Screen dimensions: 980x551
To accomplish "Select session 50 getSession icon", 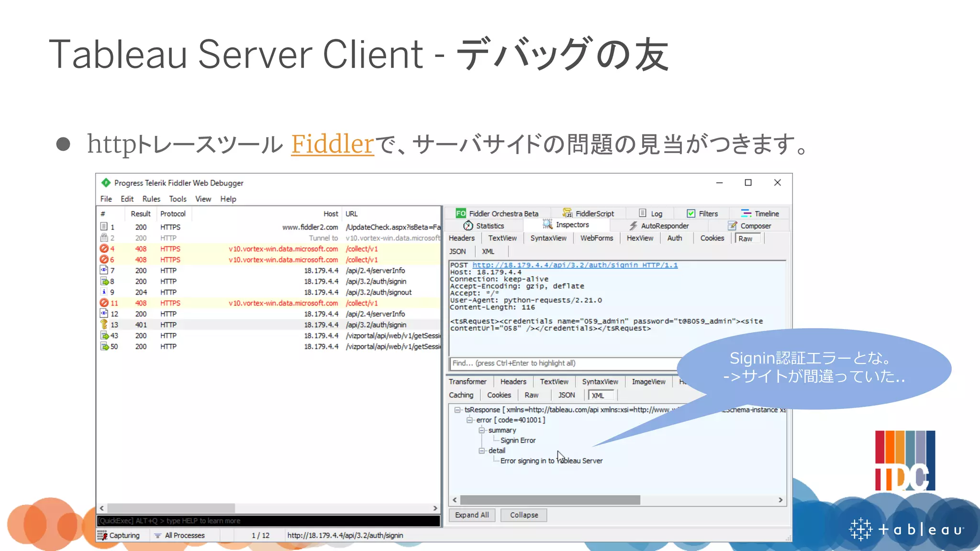I will click(104, 346).
